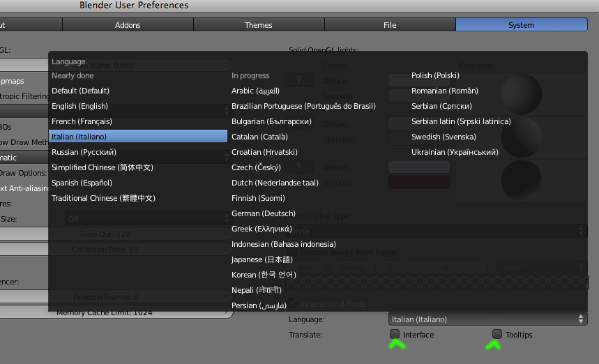Select the System tab
Viewport: 599px width, 364px height.
tap(521, 25)
